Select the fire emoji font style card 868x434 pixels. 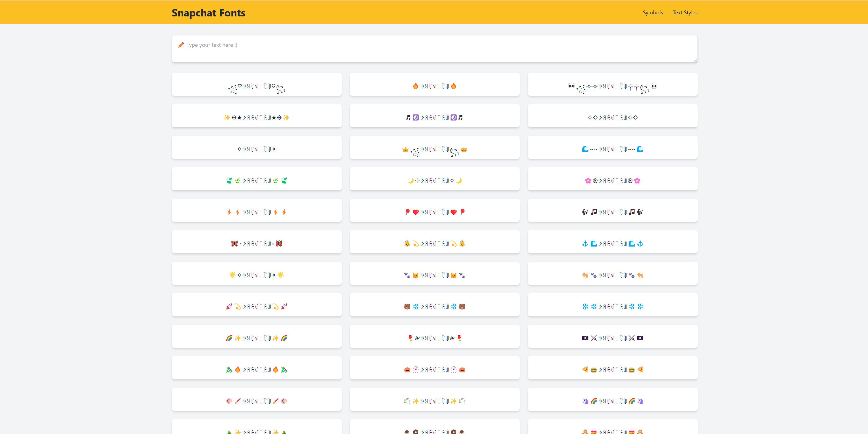point(435,84)
